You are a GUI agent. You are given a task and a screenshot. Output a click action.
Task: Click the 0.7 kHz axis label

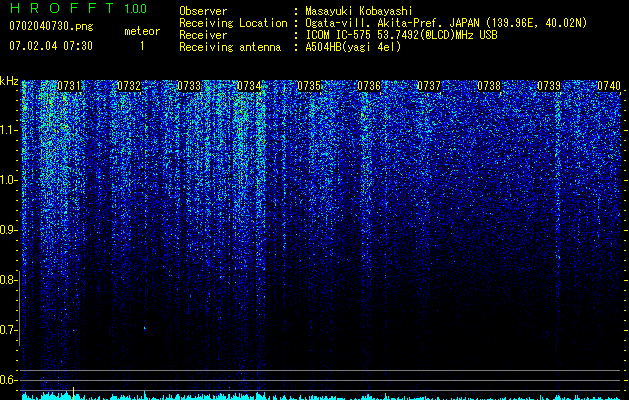(7, 330)
